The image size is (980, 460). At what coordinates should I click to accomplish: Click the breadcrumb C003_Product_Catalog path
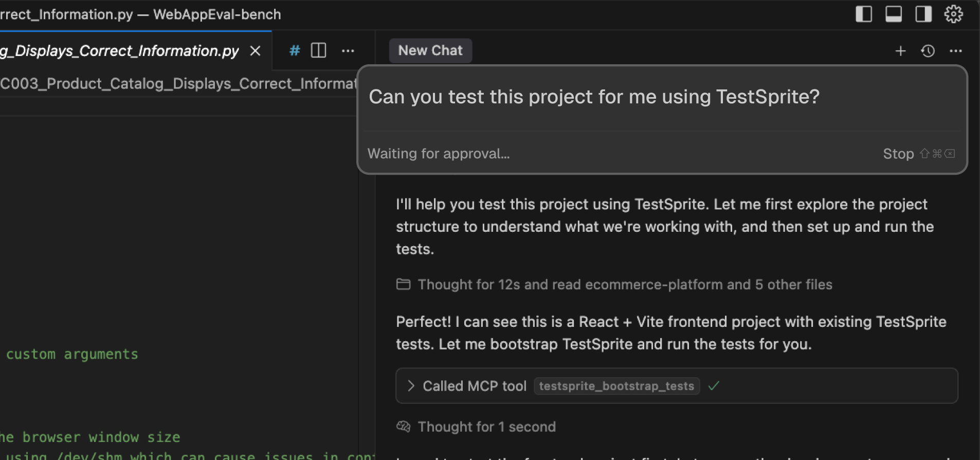178,83
